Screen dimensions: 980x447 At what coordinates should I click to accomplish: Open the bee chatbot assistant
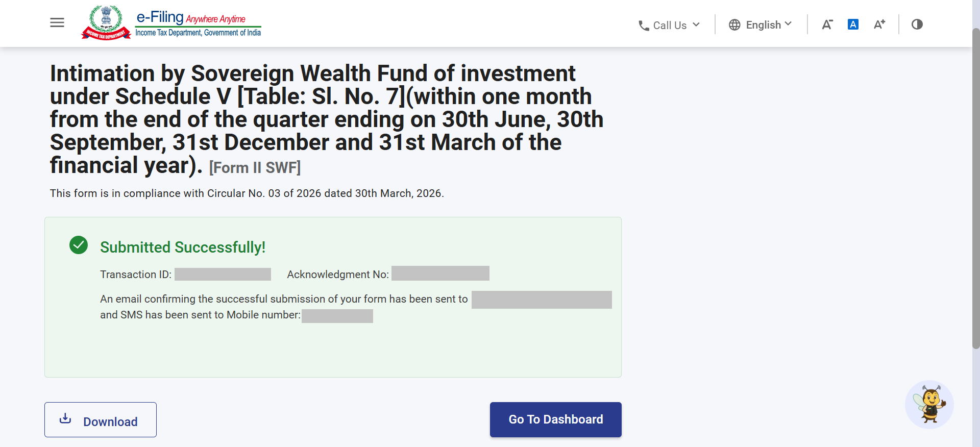[929, 404]
